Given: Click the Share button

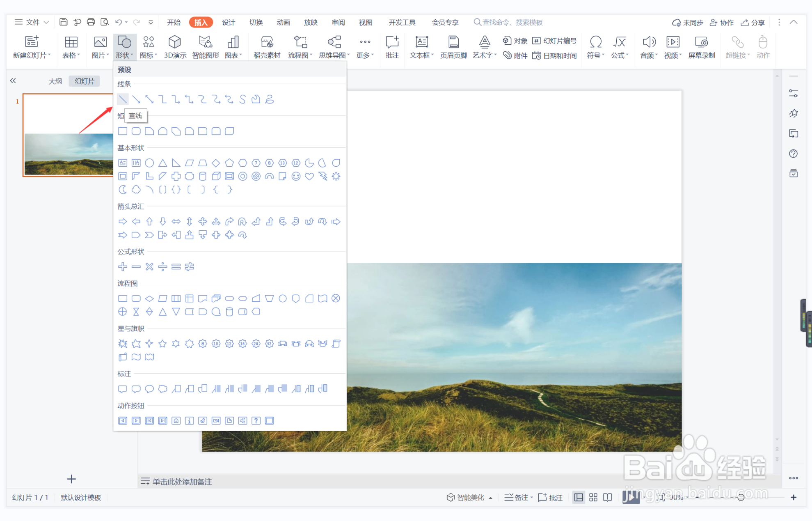Looking at the screenshot, I should pos(753,22).
